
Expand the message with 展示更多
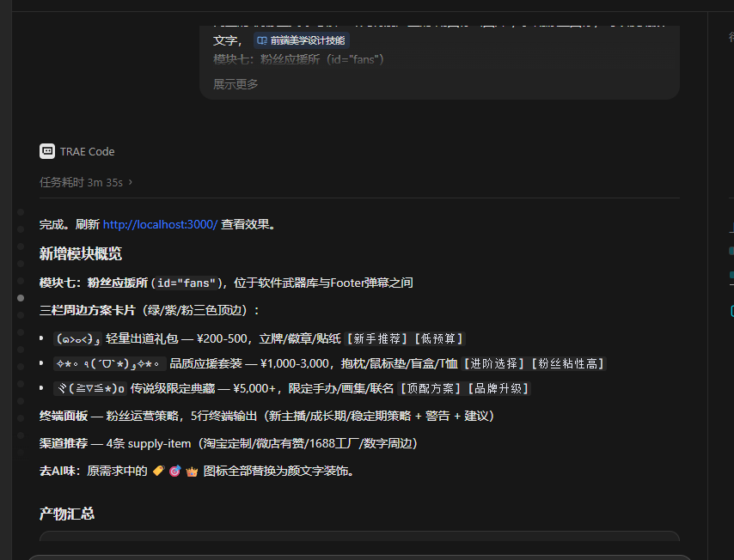(235, 84)
